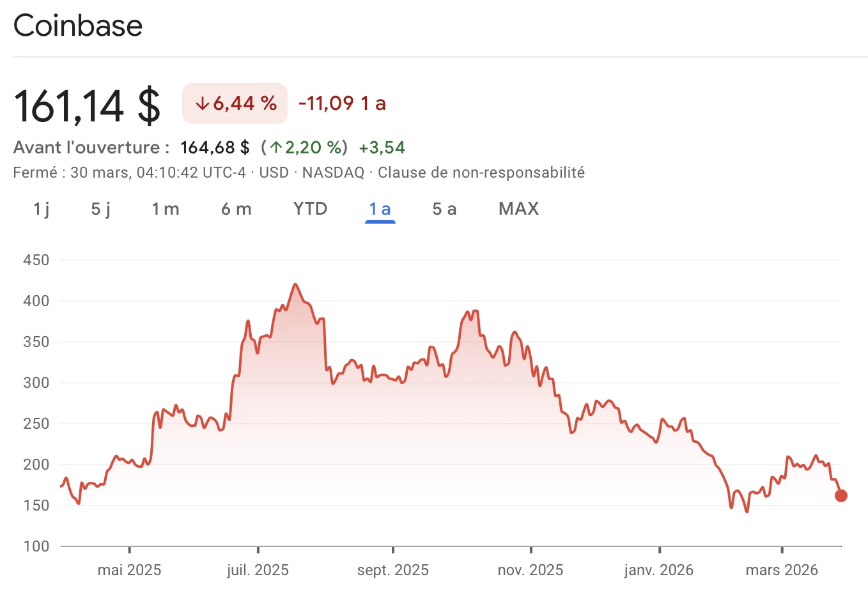Click the Avant l'ouverture price 164,68 $

click(215, 147)
